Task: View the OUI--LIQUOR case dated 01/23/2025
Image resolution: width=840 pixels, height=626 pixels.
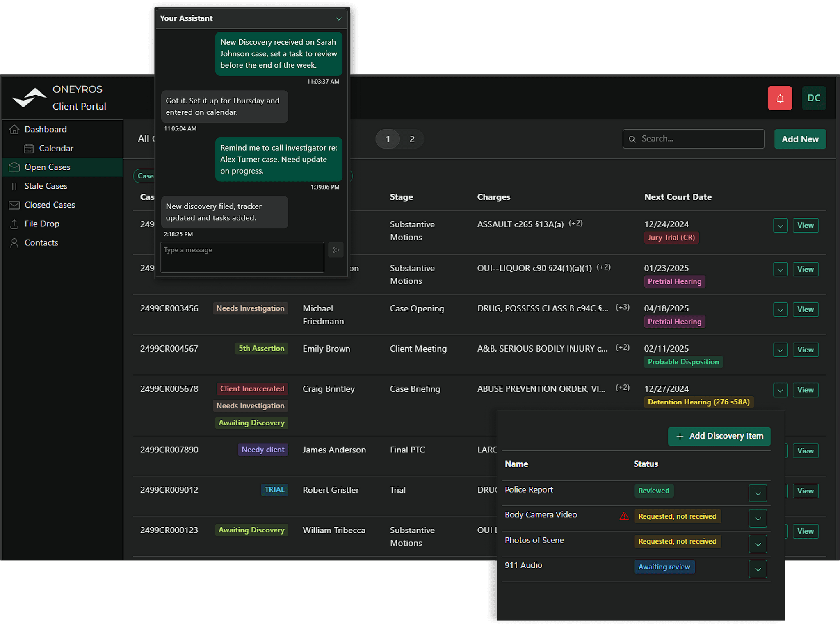Action: [x=805, y=270]
